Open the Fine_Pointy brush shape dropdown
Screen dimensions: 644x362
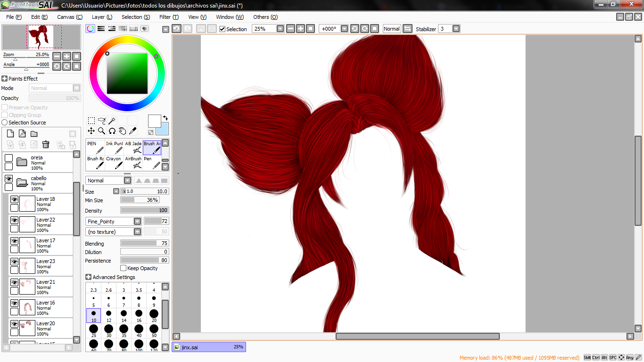(137, 222)
